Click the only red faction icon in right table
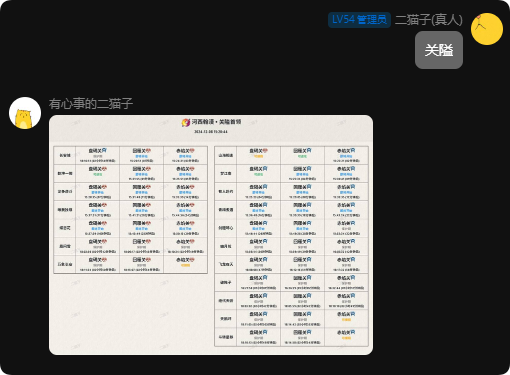 265,151
